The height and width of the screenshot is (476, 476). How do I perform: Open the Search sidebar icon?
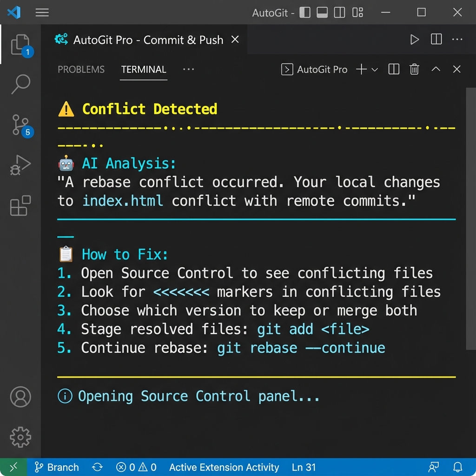pyautogui.click(x=20, y=84)
